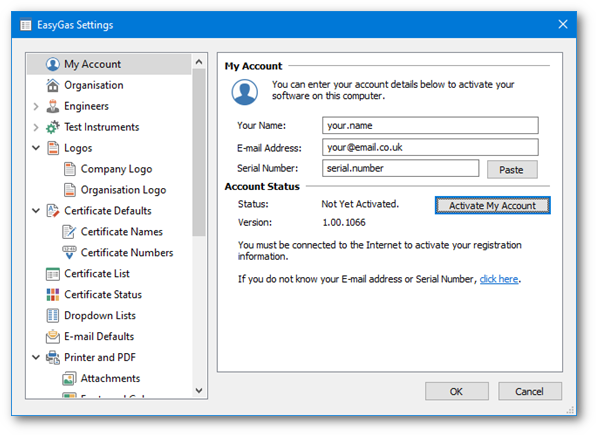Click the Organisation Logo page icon

tap(70, 190)
